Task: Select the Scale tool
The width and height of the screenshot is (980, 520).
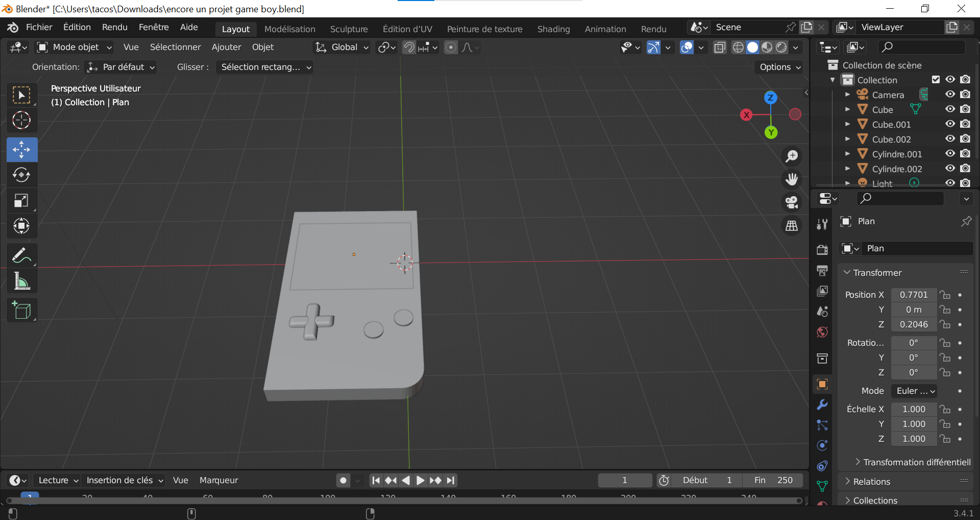Action: 21,200
